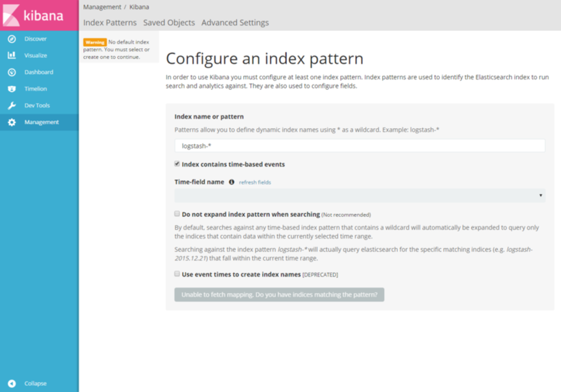Click the Time-field name label
Viewport: 561px width, 392px height.
pyautogui.click(x=199, y=182)
